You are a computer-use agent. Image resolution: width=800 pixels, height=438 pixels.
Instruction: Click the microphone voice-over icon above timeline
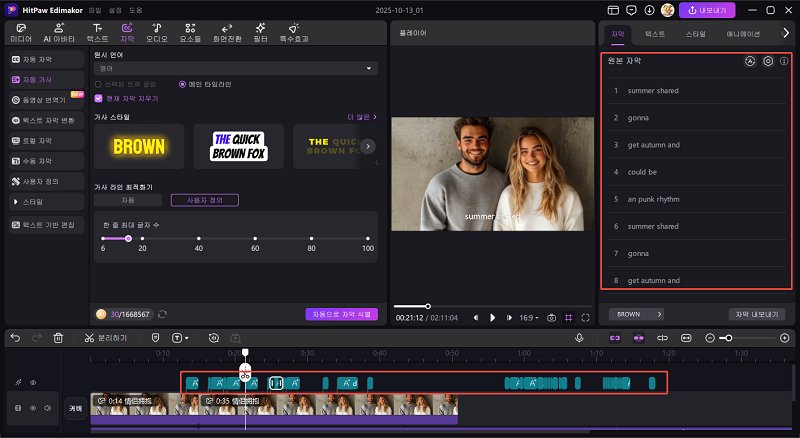579,338
